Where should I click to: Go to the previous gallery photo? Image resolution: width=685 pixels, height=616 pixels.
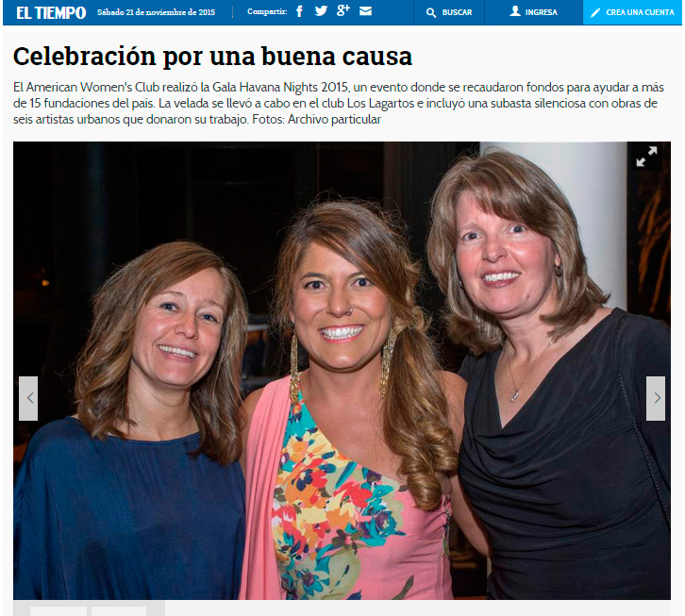click(x=28, y=398)
